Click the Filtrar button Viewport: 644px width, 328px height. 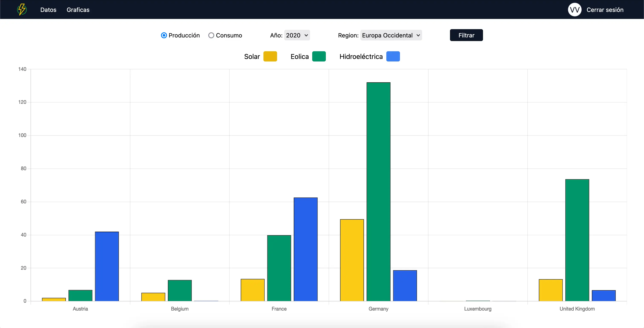[466, 35]
